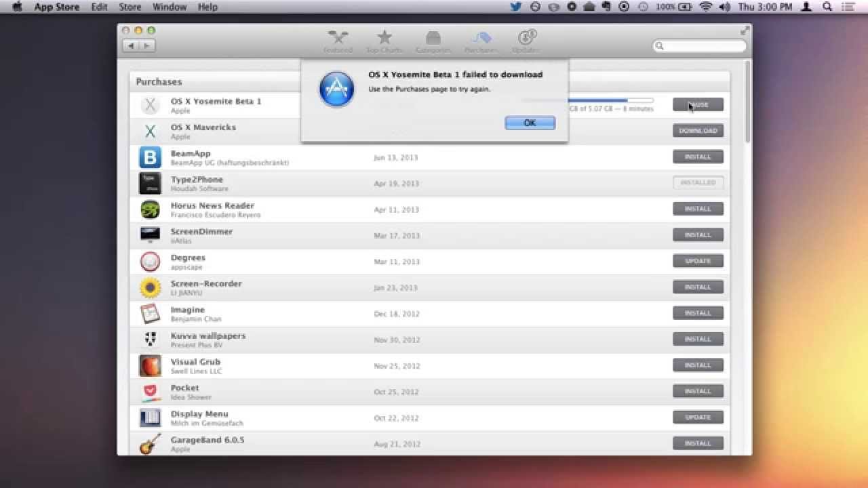Click the Installed button for Type2Phone
The height and width of the screenshot is (488, 868).
tap(698, 183)
